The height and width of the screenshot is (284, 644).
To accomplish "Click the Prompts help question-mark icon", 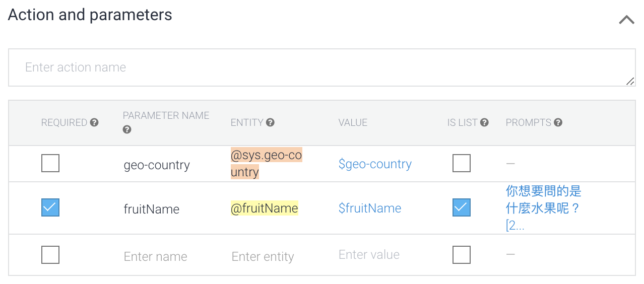I will (558, 122).
